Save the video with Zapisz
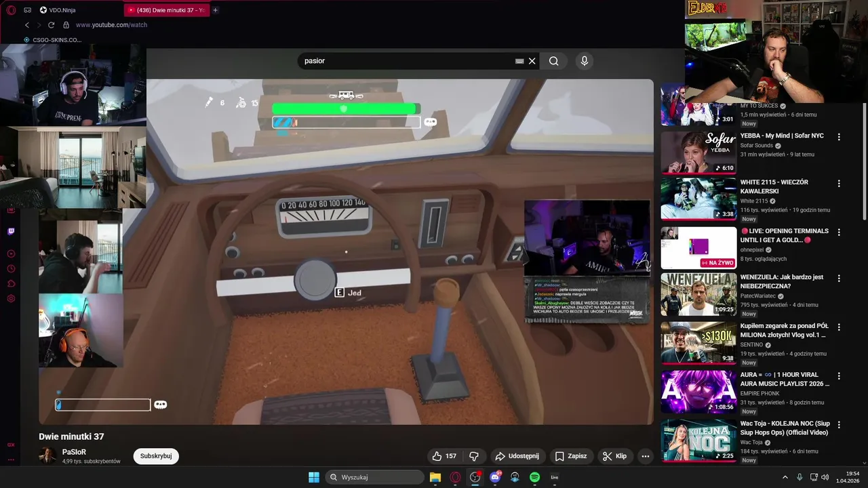This screenshot has width=868, height=488. [x=571, y=456]
